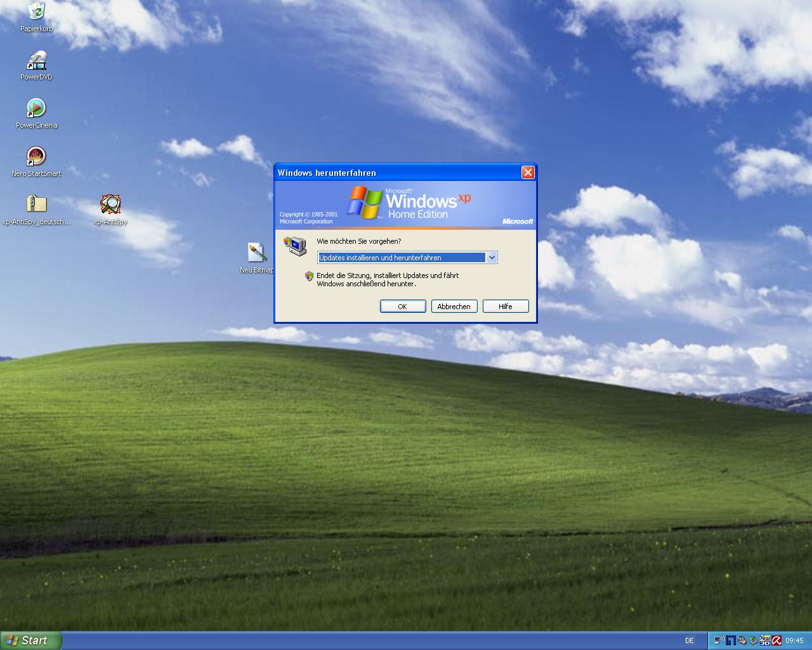The image size is (812, 650).
Task: Open the Avira red umbrella tray icon
Action: [x=776, y=640]
